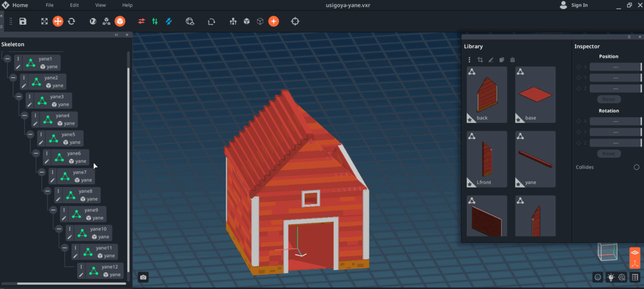Collapse the yane1 node

(7, 59)
